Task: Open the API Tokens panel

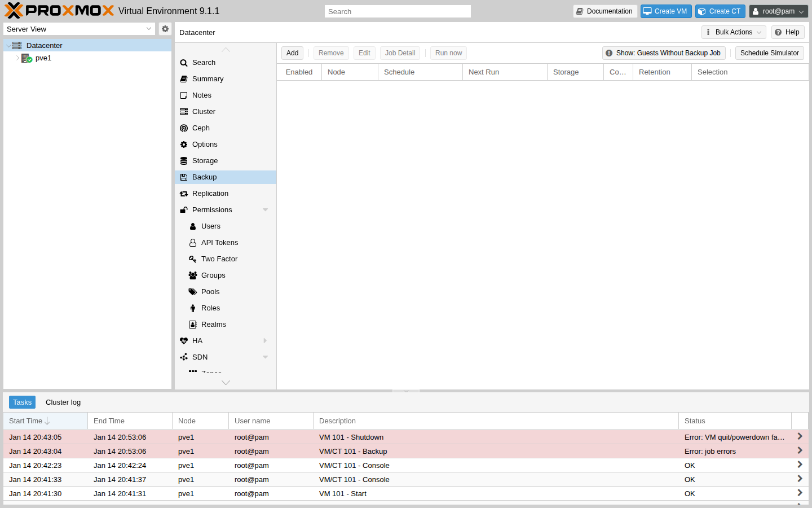Action: coord(218,242)
